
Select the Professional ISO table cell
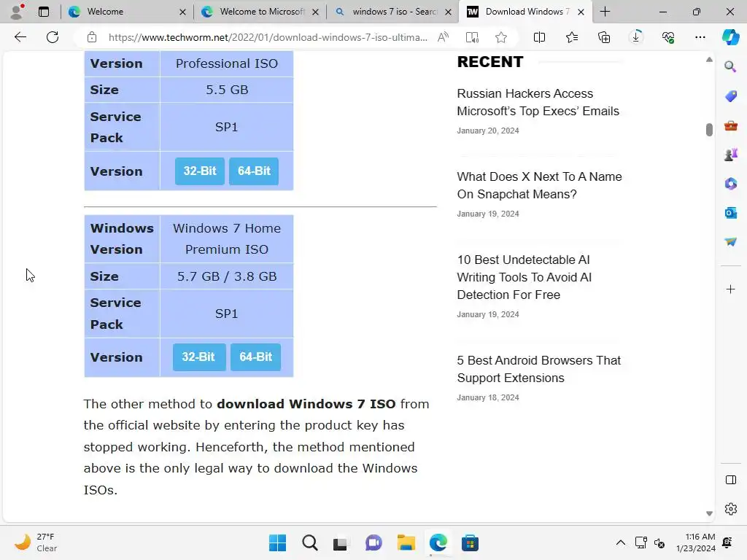(227, 63)
